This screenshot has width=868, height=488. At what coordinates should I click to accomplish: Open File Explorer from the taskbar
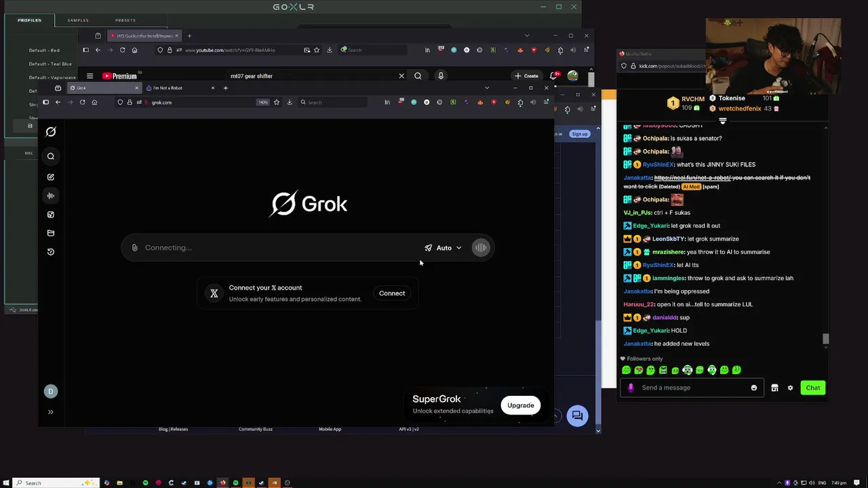[x=119, y=483]
